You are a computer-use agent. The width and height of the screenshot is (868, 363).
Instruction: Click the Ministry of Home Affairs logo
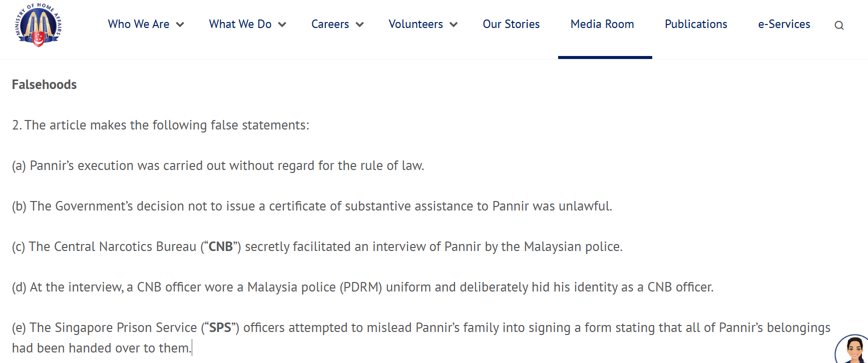pos(39,24)
